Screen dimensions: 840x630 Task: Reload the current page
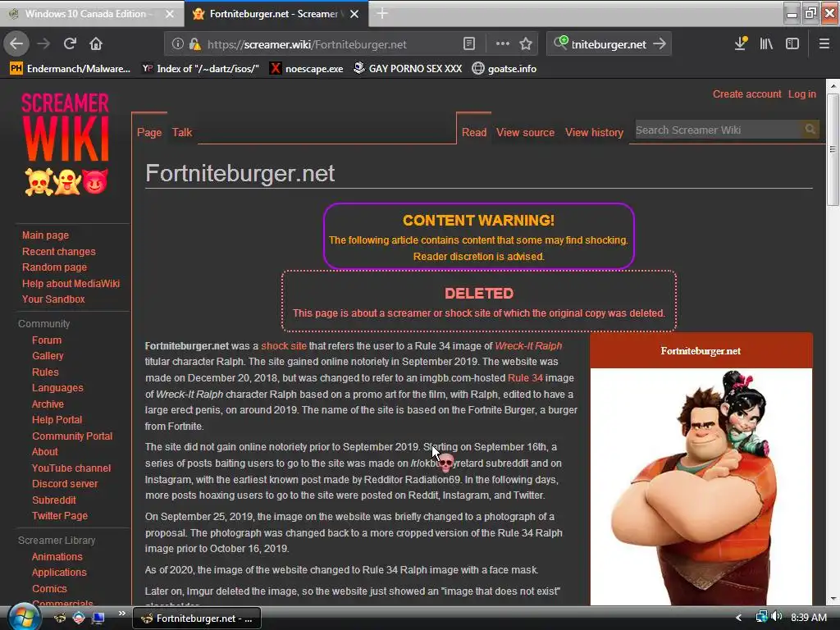pos(70,43)
